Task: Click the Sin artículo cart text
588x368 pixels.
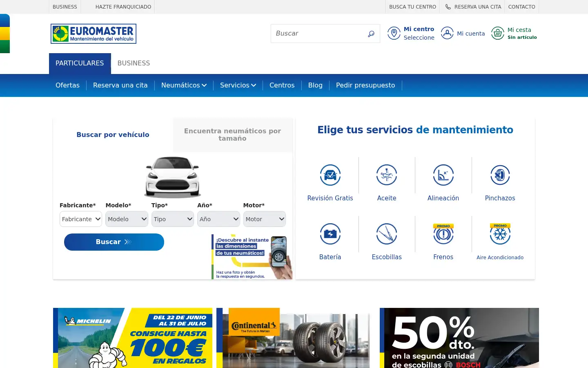Action: pyautogui.click(x=522, y=37)
